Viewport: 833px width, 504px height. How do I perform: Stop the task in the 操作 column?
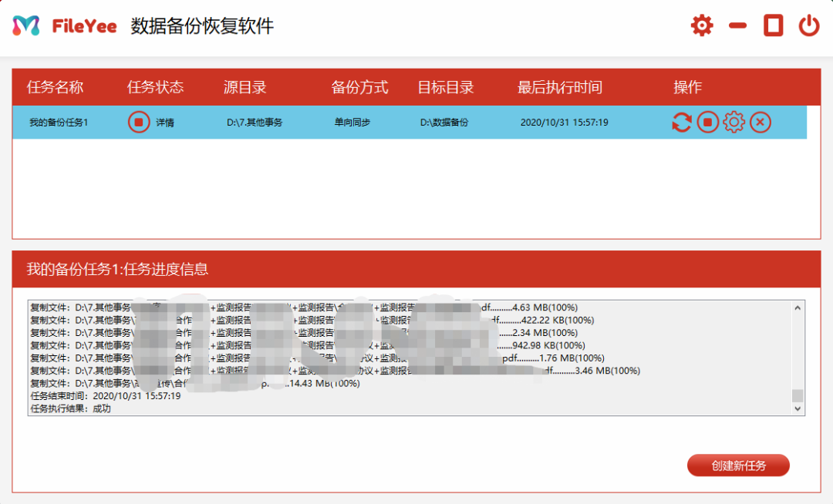(x=708, y=123)
